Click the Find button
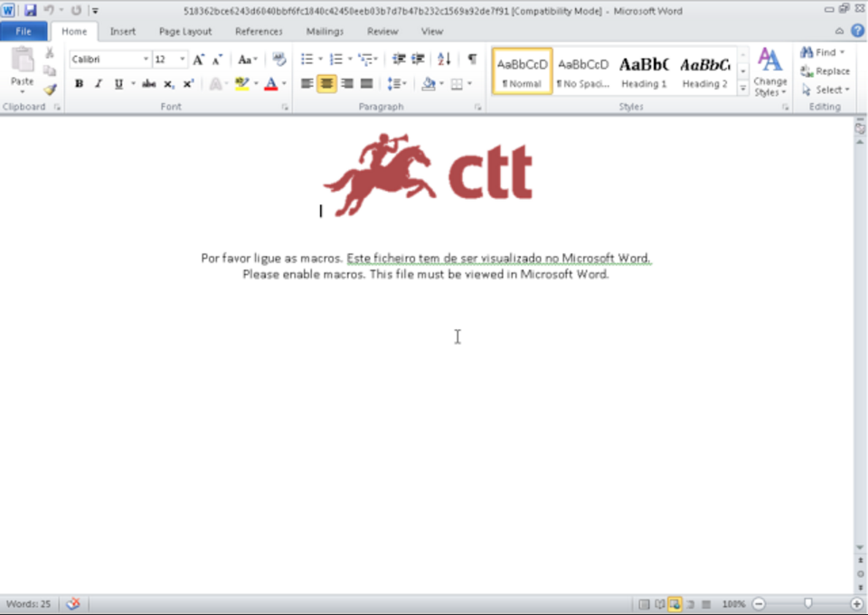This screenshot has width=868, height=615. pyautogui.click(x=823, y=52)
